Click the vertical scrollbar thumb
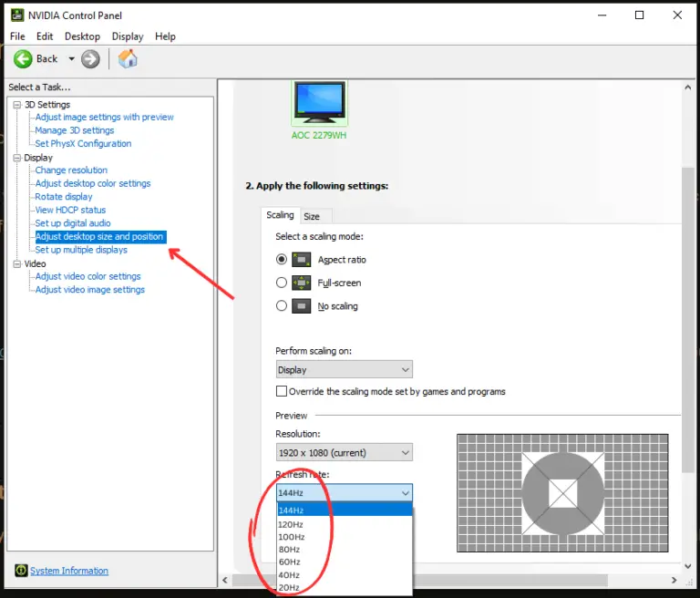Viewport: 700px width, 598px height. coord(688,319)
